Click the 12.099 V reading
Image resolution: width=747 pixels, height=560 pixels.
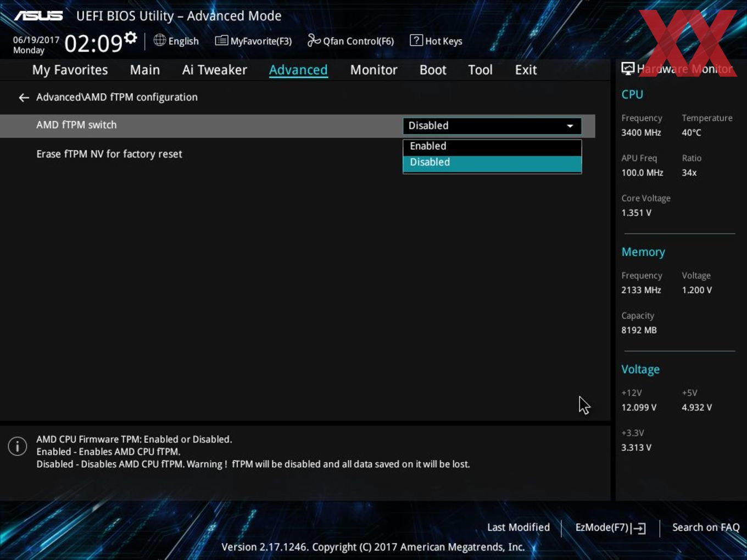[x=639, y=408]
